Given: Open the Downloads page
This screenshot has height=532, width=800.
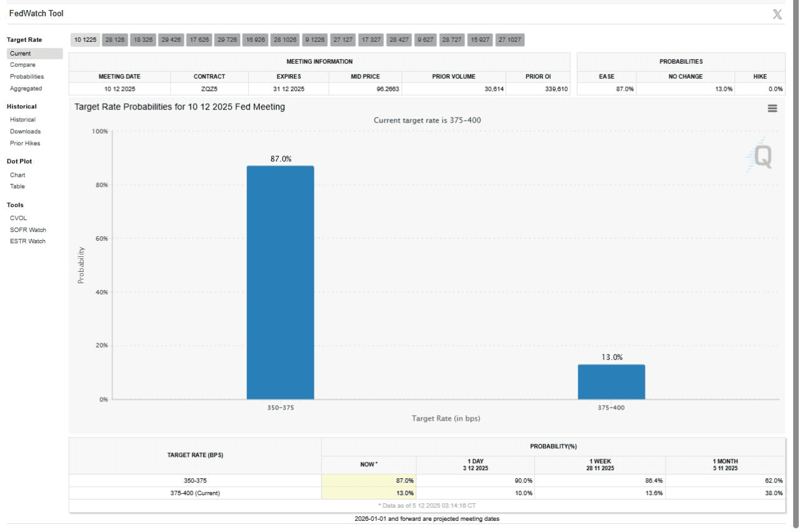Looking at the screenshot, I should (25, 132).
